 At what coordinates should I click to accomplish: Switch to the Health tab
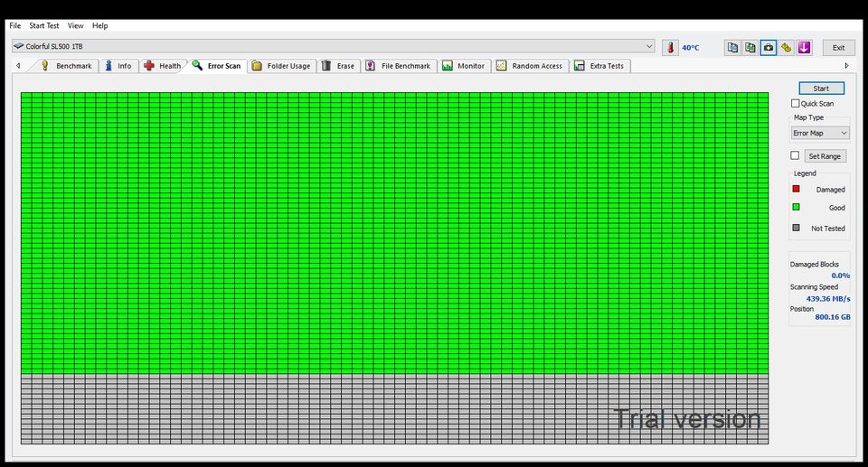163,66
